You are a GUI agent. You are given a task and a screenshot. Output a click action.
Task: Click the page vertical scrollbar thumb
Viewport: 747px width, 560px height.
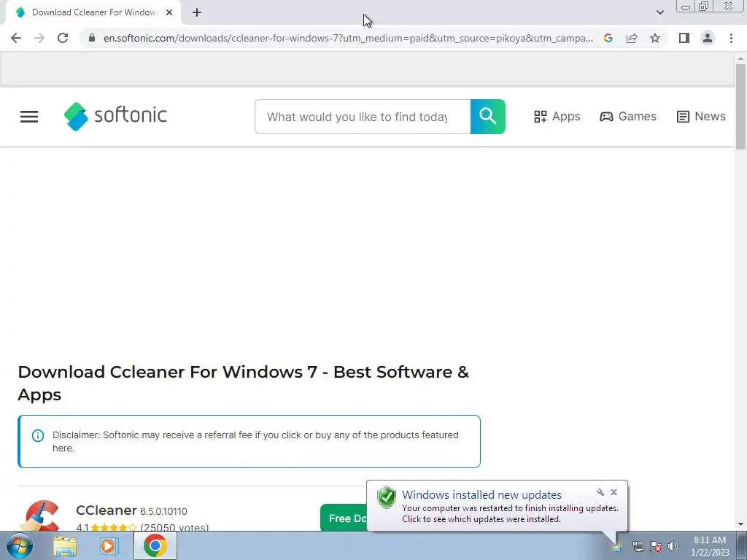point(740,106)
